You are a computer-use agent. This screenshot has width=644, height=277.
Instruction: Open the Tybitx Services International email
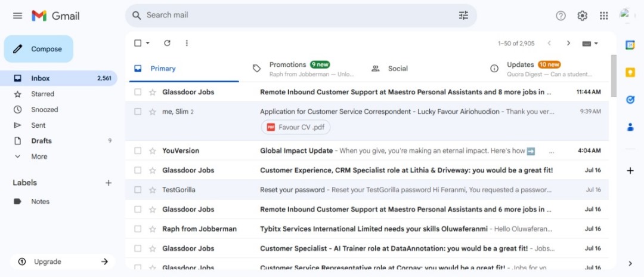(367, 229)
